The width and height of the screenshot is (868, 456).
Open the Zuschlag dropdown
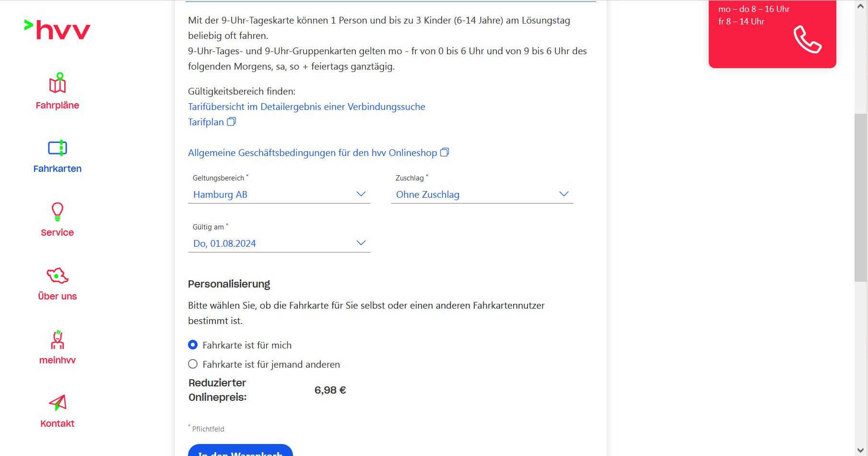point(482,194)
